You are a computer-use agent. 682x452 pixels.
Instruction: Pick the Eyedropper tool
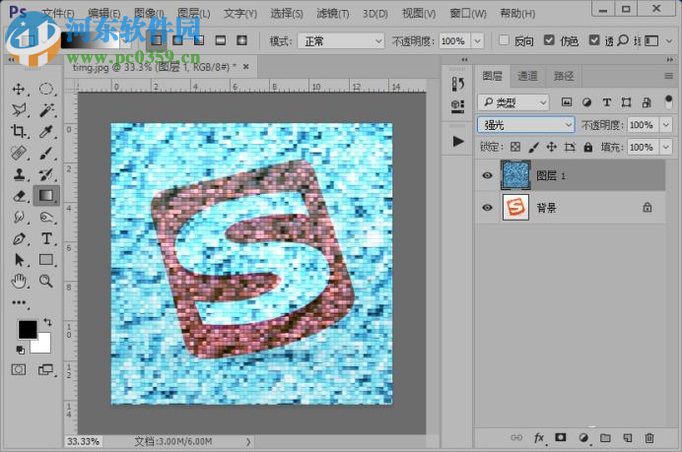[x=46, y=131]
